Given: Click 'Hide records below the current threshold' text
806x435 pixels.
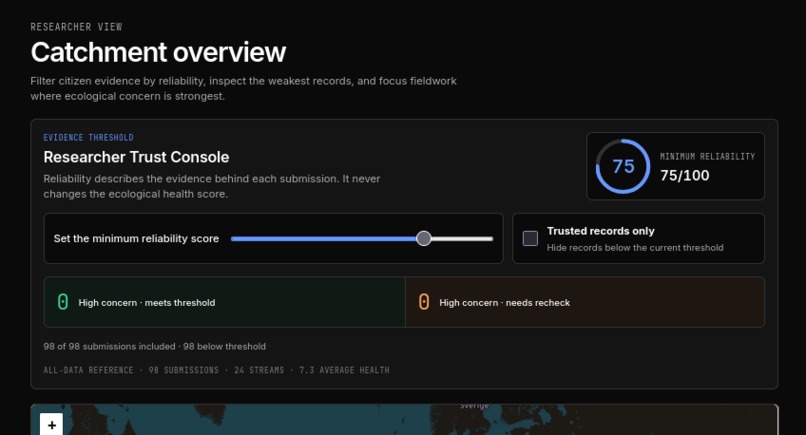Looking at the screenshot, I should [x=635, y=247].
